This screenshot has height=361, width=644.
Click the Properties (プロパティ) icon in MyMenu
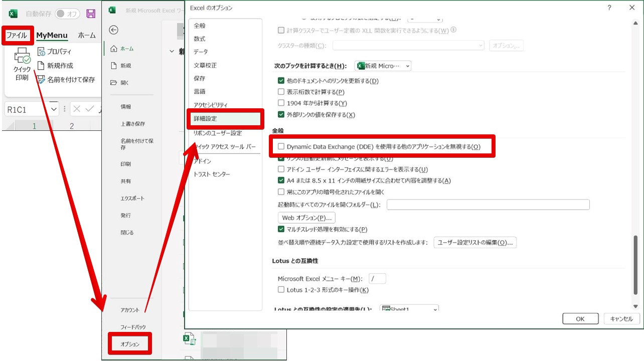[x=41, y=51]
